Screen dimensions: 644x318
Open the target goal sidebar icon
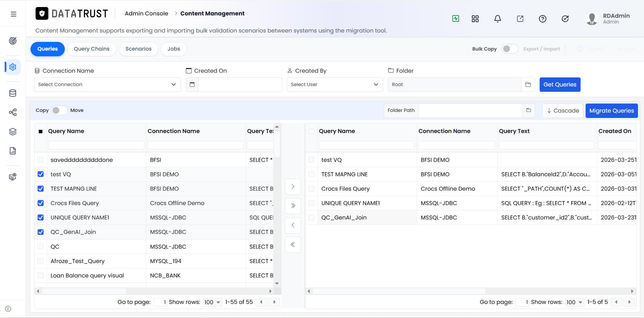[13, 41]
